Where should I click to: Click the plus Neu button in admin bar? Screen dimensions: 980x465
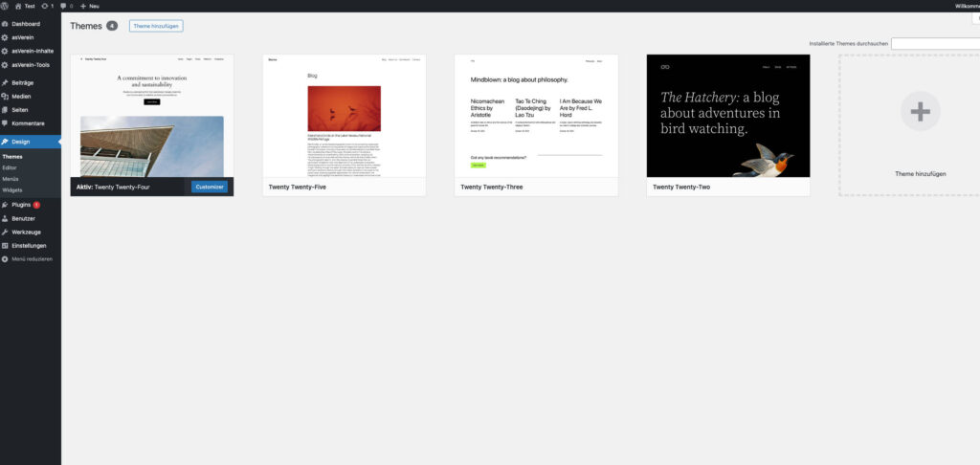[89, 6]
